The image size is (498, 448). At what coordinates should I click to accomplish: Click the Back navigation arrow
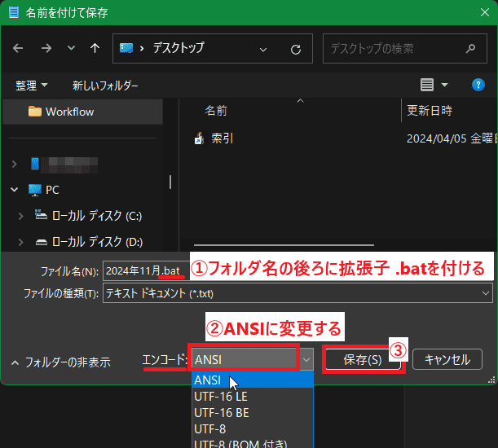point(19,48)
